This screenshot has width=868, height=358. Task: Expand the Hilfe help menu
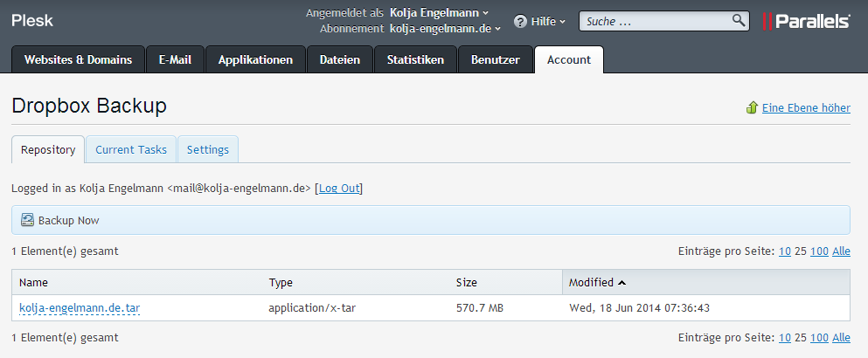(x=548, y=22)
